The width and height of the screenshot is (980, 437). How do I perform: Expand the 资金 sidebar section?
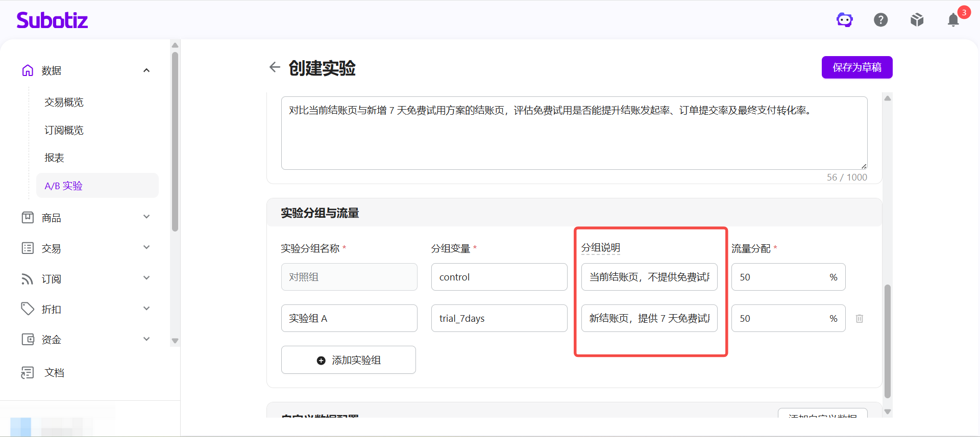(x=146, y=339)
